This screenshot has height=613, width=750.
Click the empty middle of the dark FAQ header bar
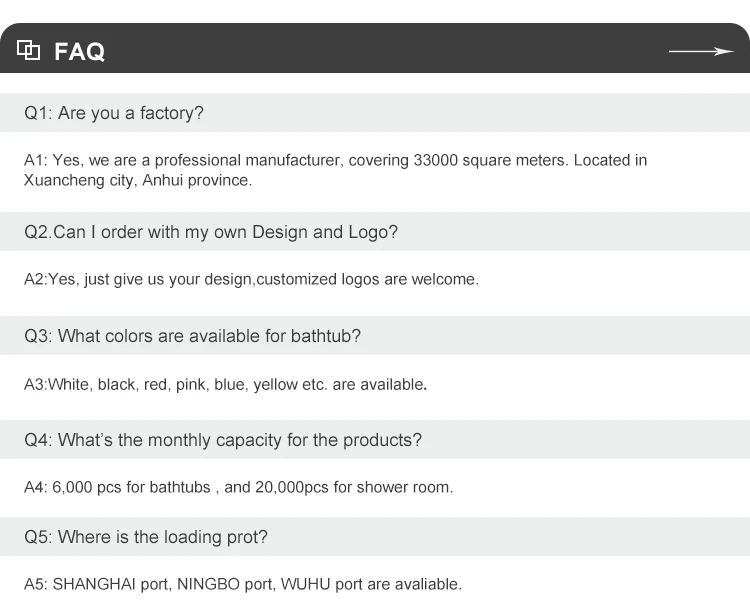coord(380,50)
